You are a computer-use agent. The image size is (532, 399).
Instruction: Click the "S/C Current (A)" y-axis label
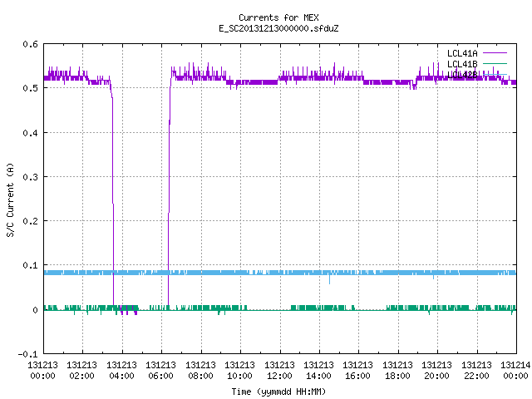coord(10,199)
